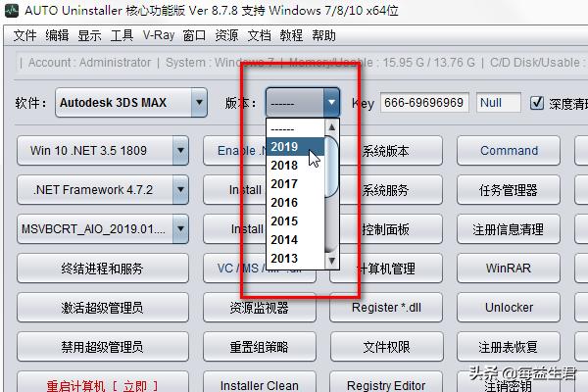Open the 资源 menu
This screenshot has width=588, height=392.
226,35
